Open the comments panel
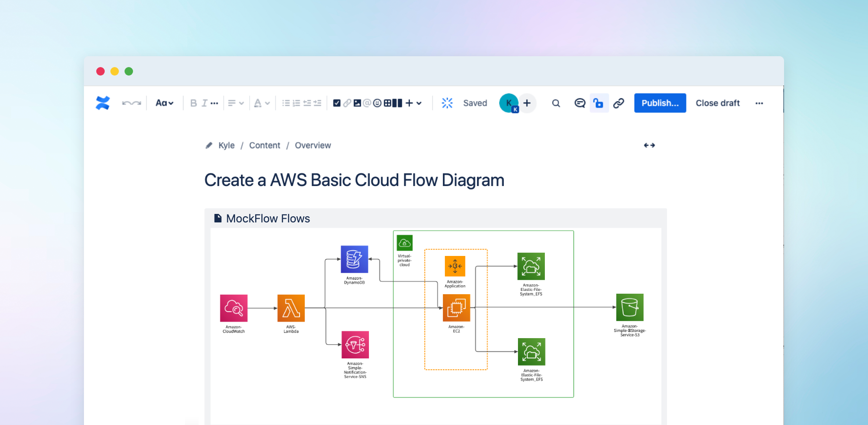Screen dimensions: 868x425 tap(580, 103)
